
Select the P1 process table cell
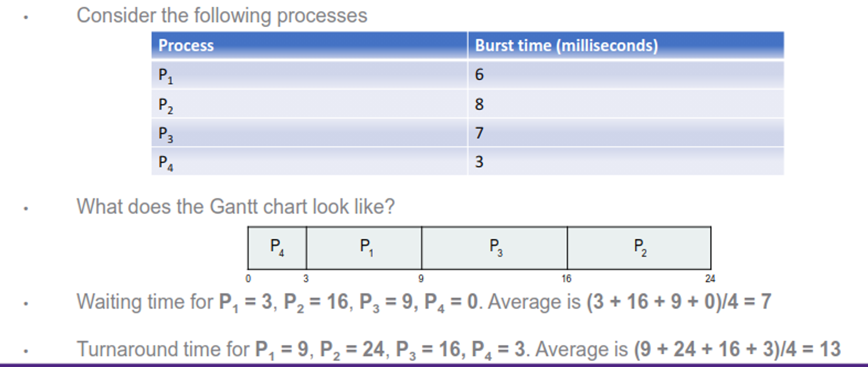pos(309,75)
